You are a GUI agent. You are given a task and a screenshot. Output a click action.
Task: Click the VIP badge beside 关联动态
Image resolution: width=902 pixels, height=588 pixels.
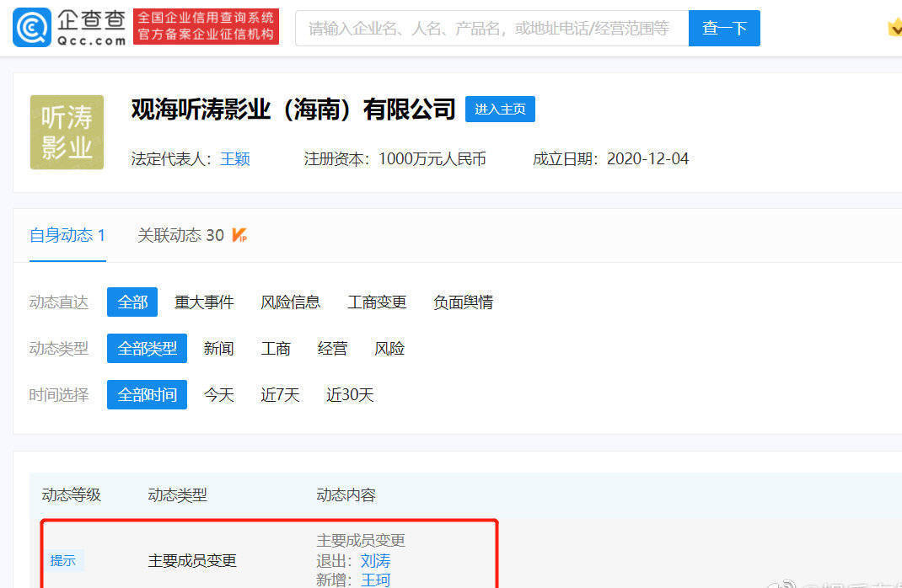(x=239, y=235)
